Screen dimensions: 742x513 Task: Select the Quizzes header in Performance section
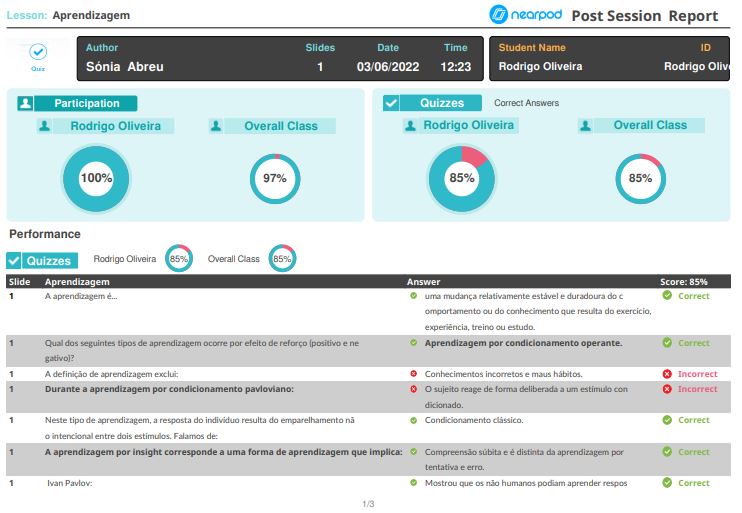[49, 260]
